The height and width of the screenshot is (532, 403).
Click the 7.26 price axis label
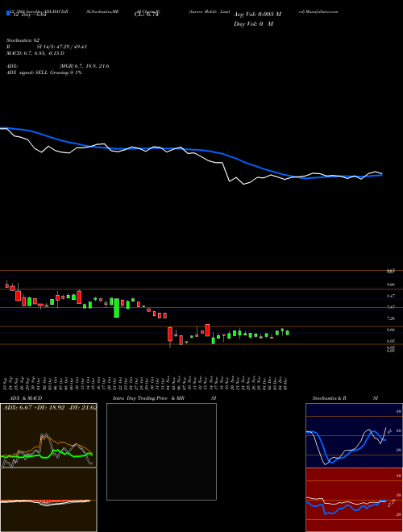coord(390,318)
